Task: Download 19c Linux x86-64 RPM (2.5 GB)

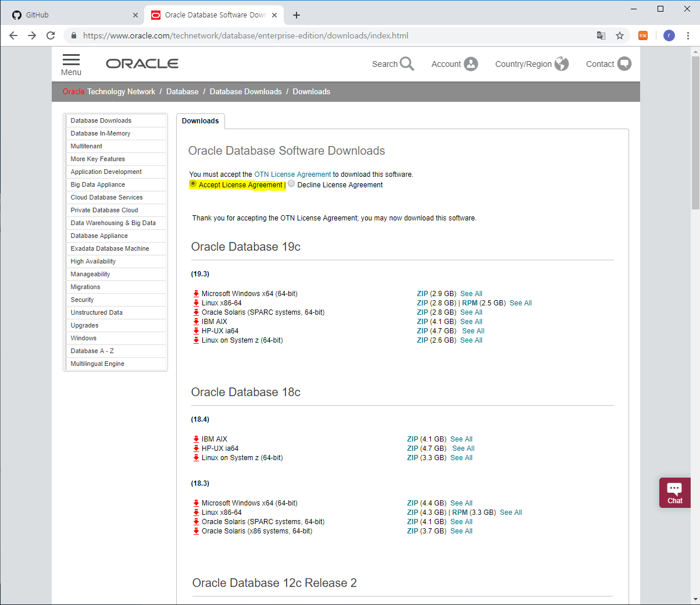Action: click(x=470, y=303)
